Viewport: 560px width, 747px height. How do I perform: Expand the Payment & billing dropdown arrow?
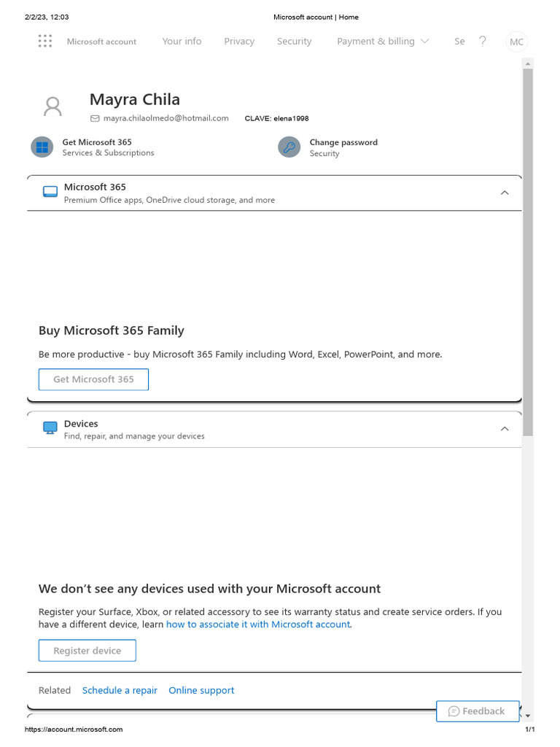(425, 42)
